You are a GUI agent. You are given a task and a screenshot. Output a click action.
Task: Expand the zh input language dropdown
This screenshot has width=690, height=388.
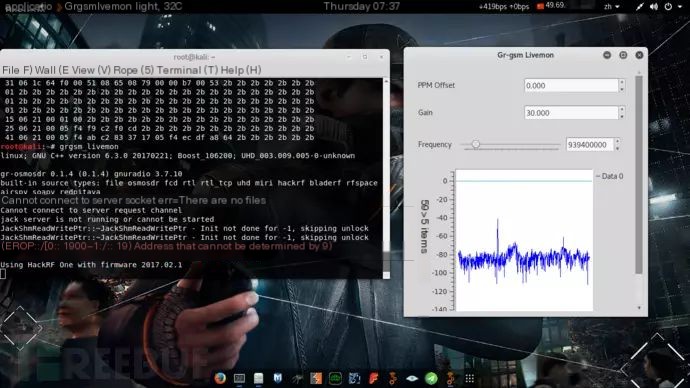click(x=612, y=6)
